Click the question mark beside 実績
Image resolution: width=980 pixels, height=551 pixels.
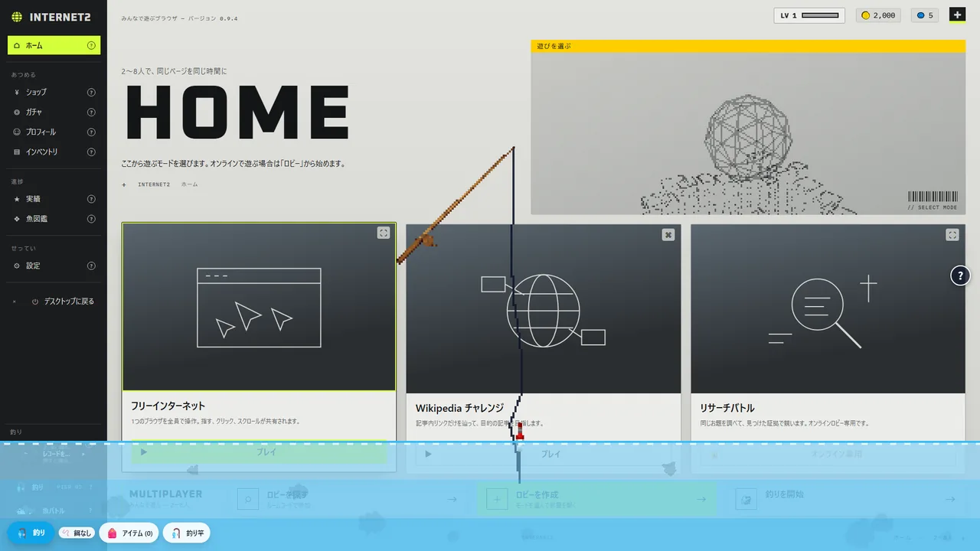tap(91, 199)
